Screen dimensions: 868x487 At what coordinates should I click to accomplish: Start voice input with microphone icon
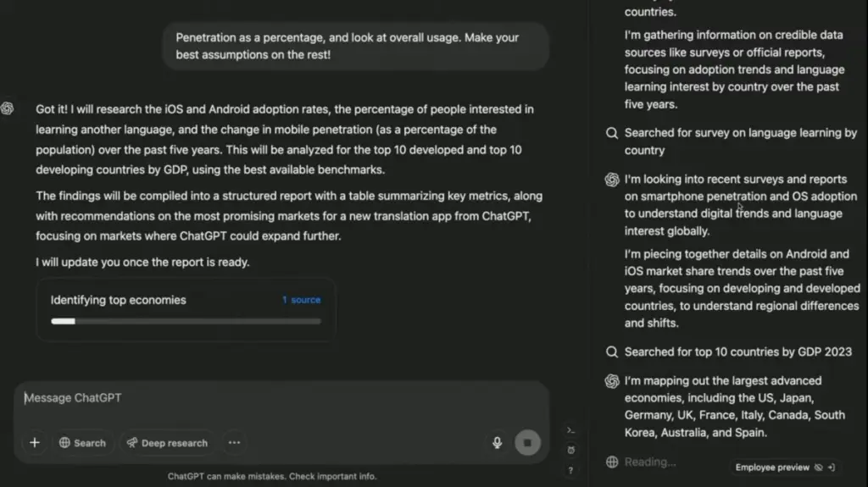(497, 443)
